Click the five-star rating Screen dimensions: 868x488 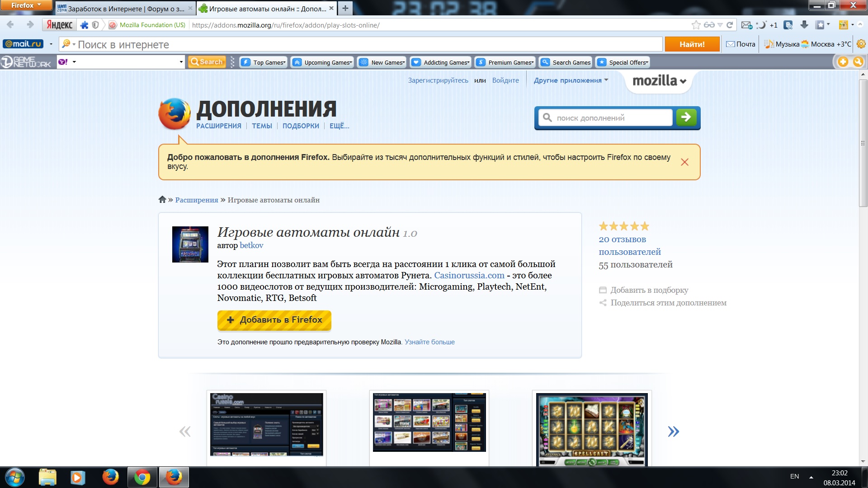[624, 226]
